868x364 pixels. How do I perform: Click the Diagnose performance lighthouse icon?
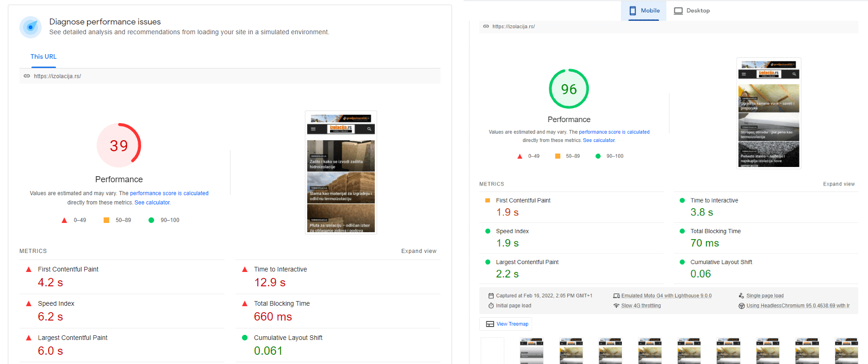click(x=31, y=27)
